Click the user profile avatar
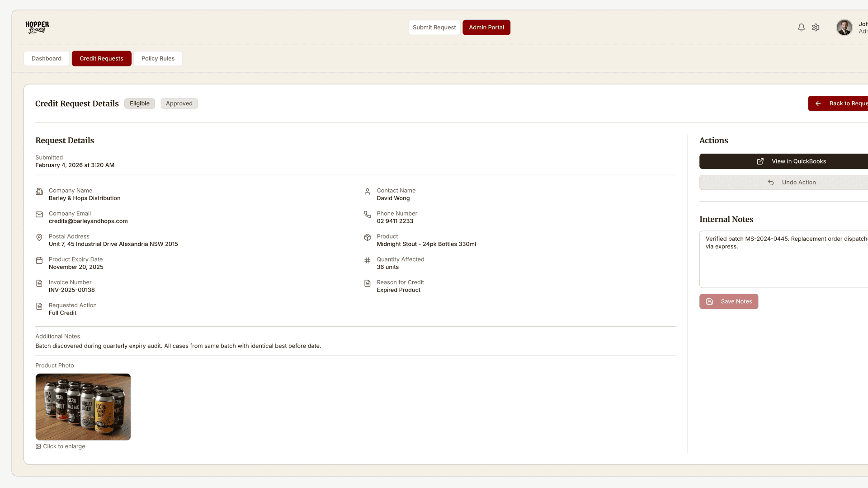The image size is (868, 488). coord(844,28)
